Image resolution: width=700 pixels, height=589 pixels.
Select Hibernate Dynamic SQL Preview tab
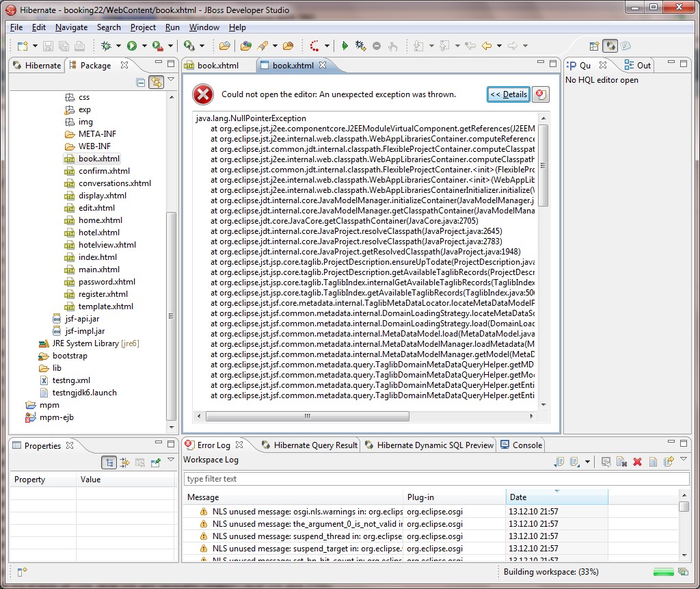point(429,445)
